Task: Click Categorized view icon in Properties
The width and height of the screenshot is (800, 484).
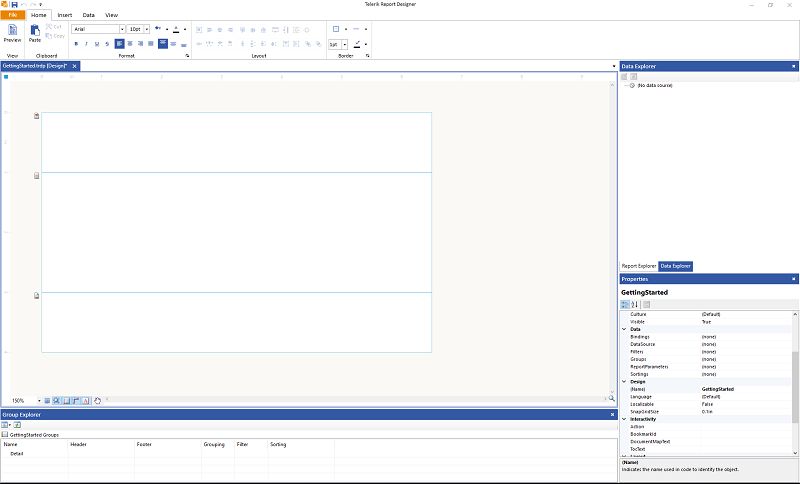Action: tap(624, 304)
